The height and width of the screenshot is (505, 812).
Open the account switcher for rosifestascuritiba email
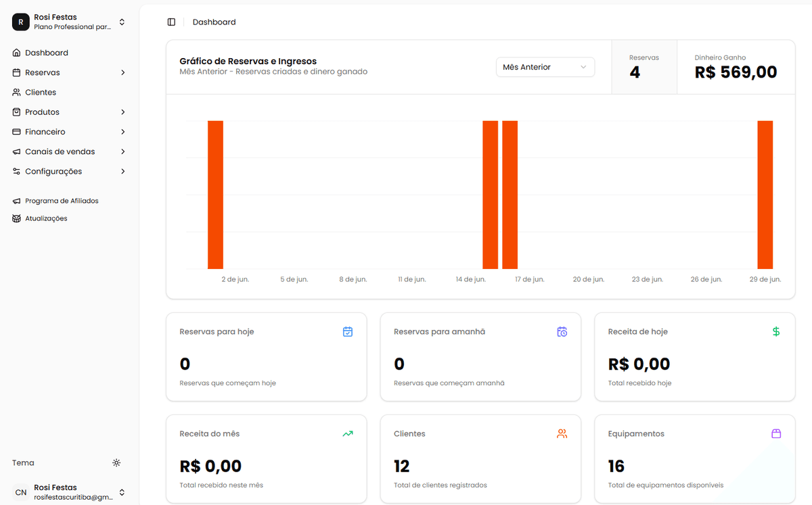coord(121,492)
